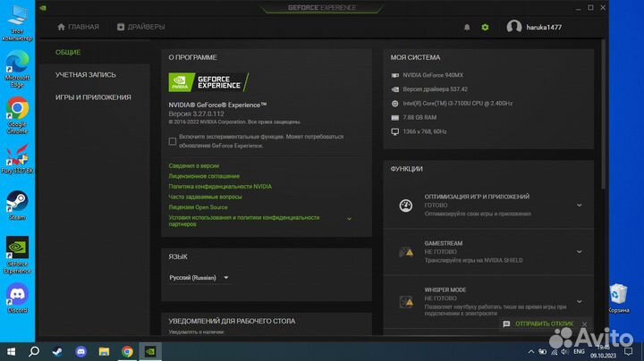Screen dimensions: 644x361
Task: Open the notifications bell icon
Action: [467, 27]
